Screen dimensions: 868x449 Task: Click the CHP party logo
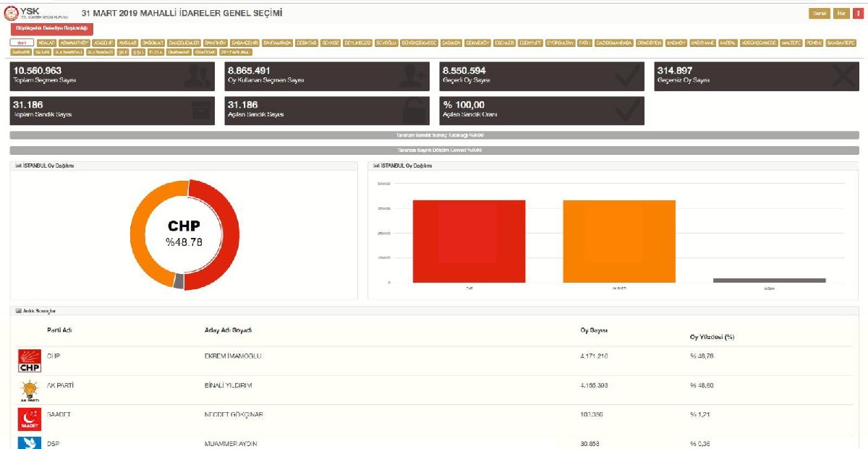pos(30,362)
